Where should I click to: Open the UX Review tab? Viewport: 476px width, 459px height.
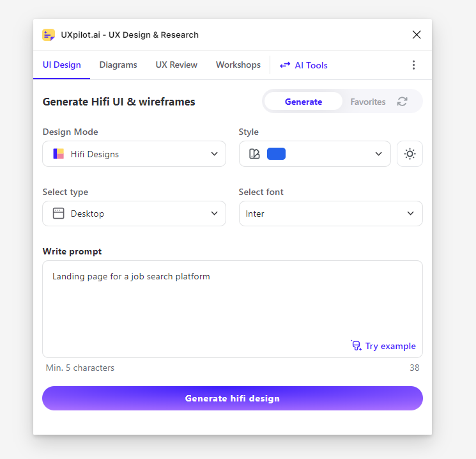point(176,65)
